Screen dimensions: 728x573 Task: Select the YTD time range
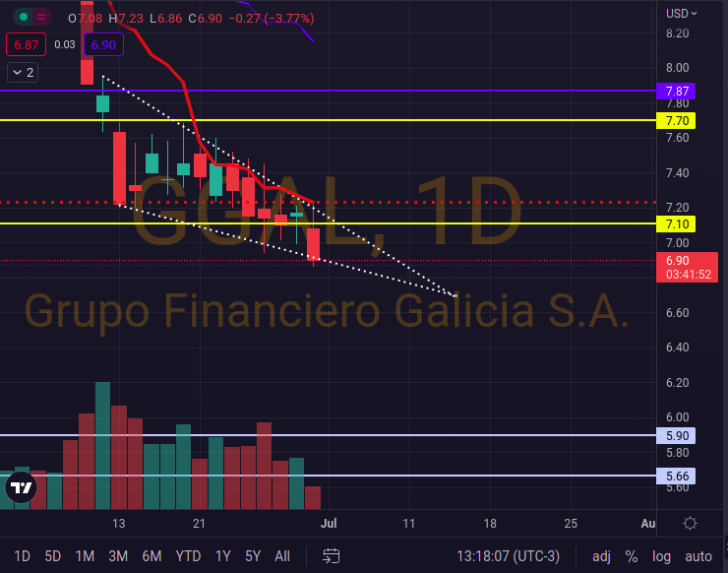pos(188,556)
